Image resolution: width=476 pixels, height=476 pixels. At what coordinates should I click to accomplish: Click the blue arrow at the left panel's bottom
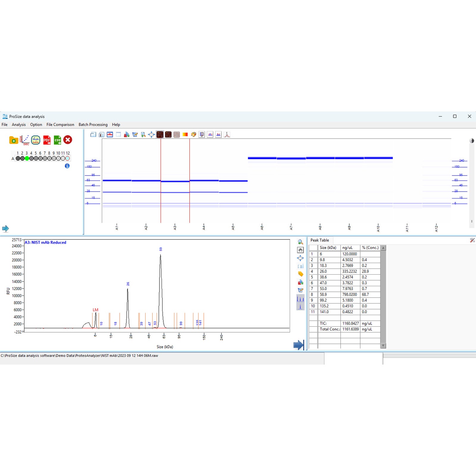point(6,228)
